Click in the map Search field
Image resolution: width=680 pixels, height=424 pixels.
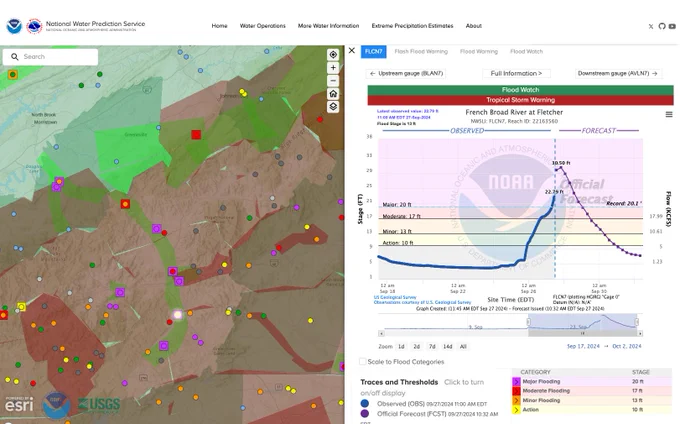point(50,57)
